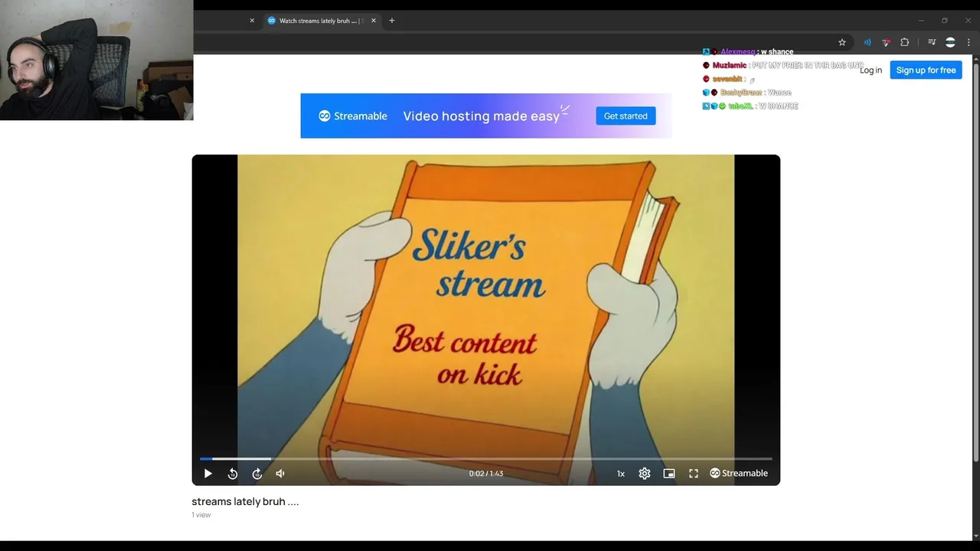This screenshot has width=980, height=551.
Task: Open the browser profile avatar
Action: 950,42
